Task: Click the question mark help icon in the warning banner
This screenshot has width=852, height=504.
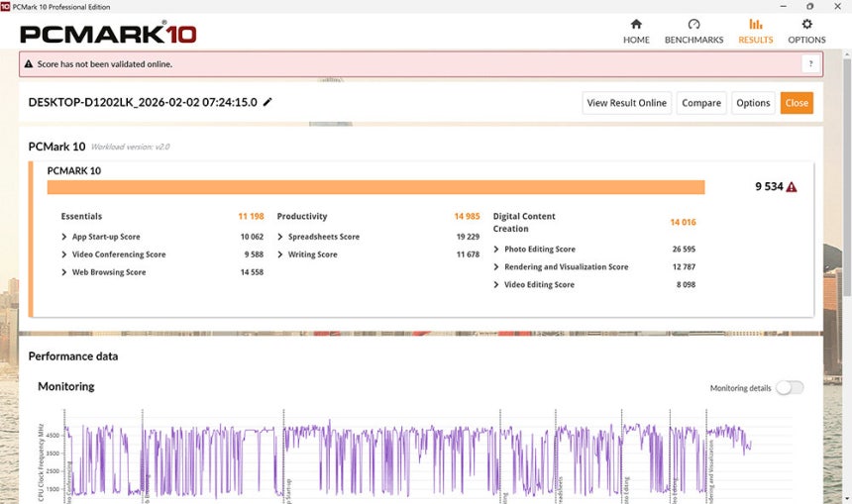Action: coord(810,63)
